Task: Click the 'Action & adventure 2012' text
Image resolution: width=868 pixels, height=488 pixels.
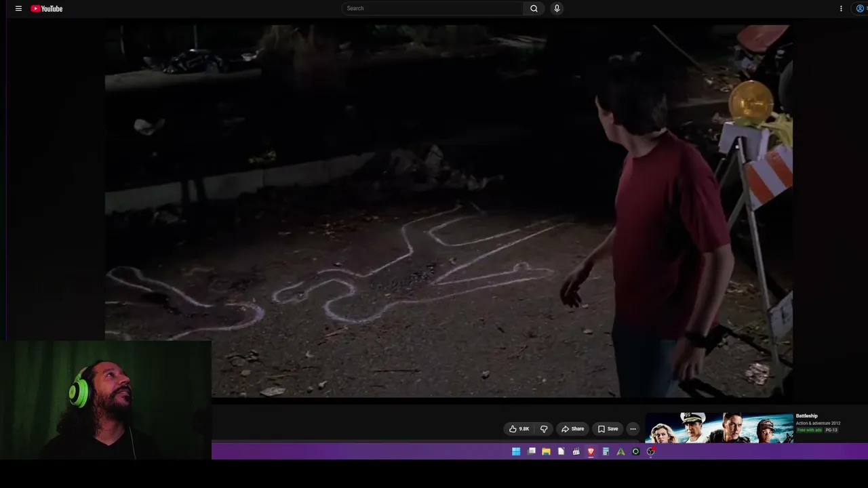Action: pos(818,424)
